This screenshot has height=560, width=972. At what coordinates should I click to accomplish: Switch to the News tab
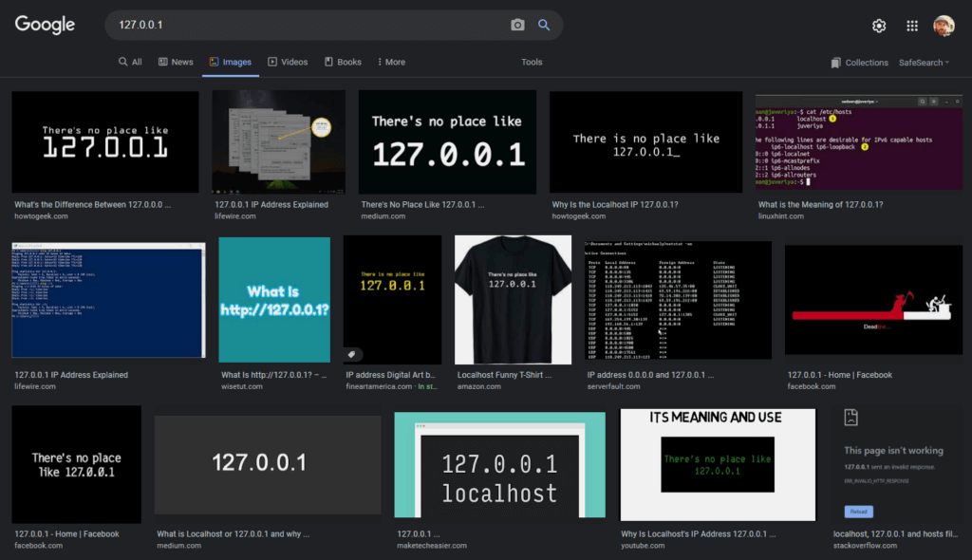point(176,62)
